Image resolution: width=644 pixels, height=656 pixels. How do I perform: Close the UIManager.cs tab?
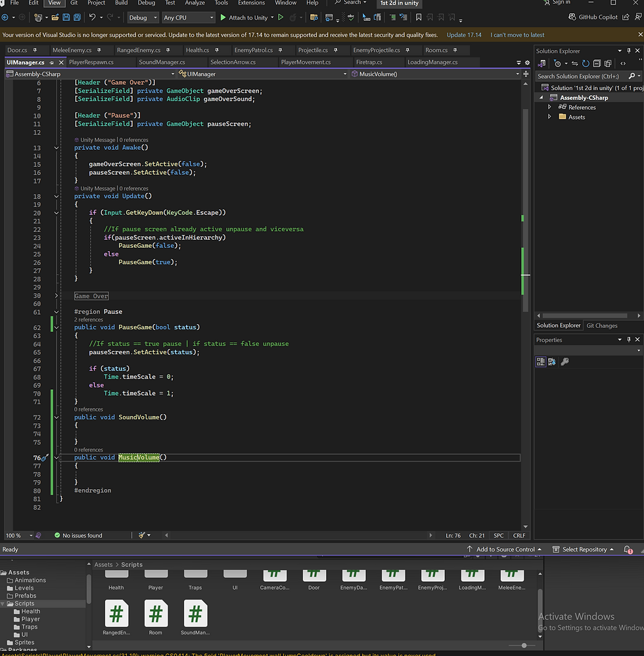61,62
